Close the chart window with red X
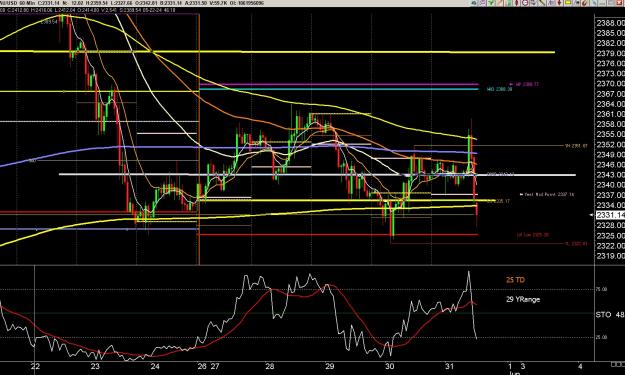Screen dimensions: 625x375 pos(619,3)
